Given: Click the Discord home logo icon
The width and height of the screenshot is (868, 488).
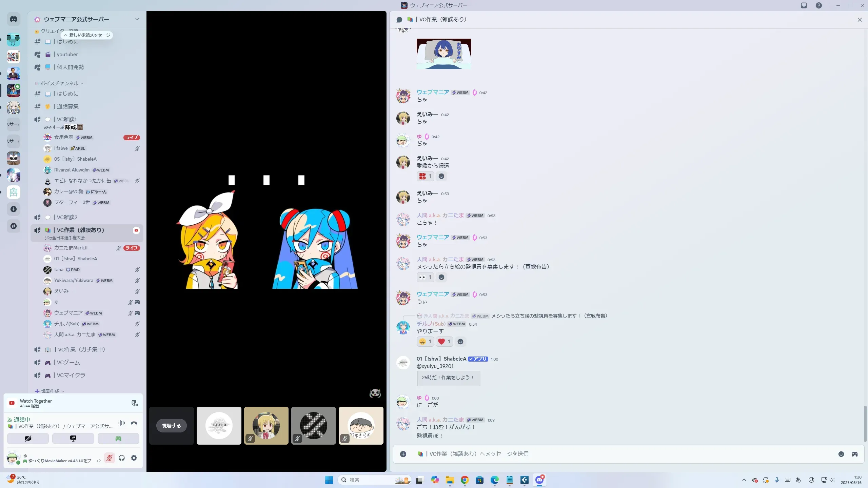Looking at the screenshot, I should coord(14,19).
